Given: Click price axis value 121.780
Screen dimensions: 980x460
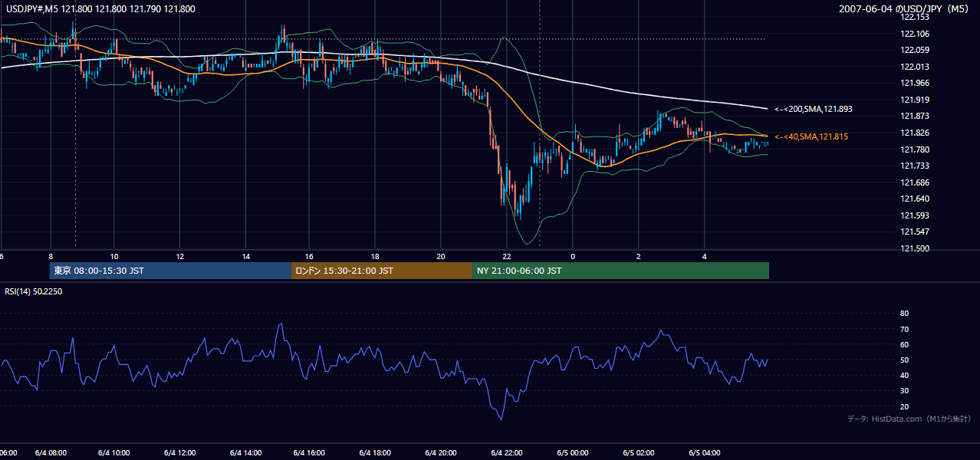Looking at the screenshot, I should [x=914, y=149].
